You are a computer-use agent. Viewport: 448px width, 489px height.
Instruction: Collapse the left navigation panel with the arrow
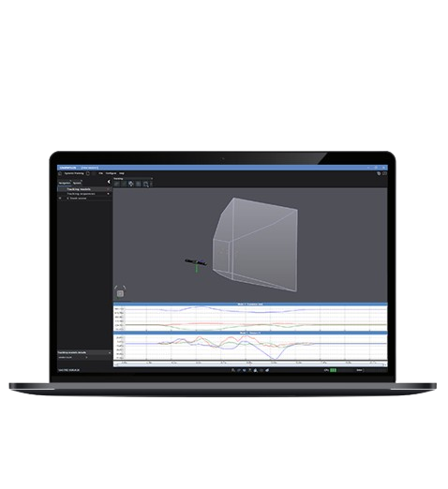(x=109, y=182)
